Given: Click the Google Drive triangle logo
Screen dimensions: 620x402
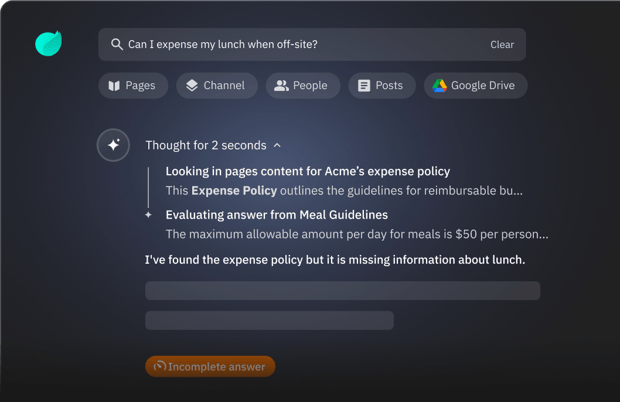Looking at the screenshot, I should [x=439, y=86].
